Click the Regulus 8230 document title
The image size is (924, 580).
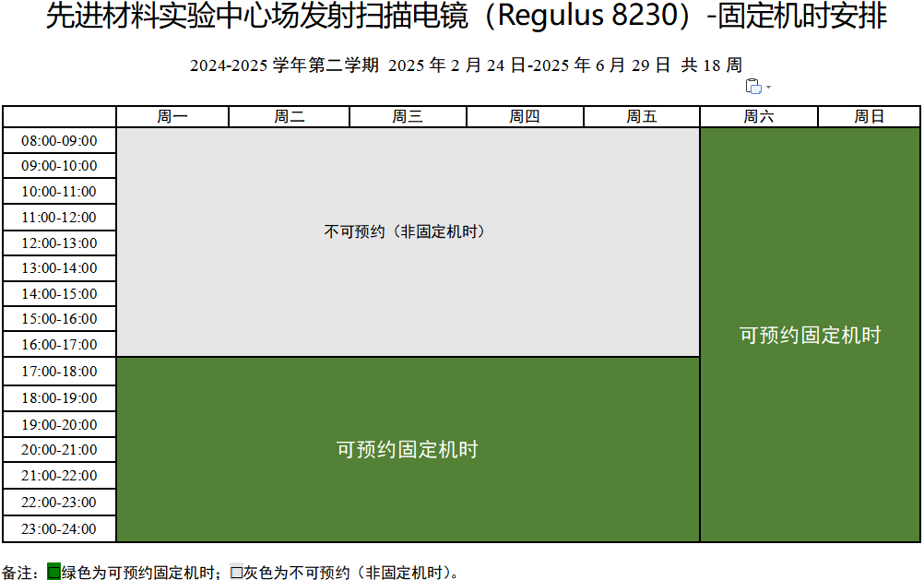click(x=466, y=18)
